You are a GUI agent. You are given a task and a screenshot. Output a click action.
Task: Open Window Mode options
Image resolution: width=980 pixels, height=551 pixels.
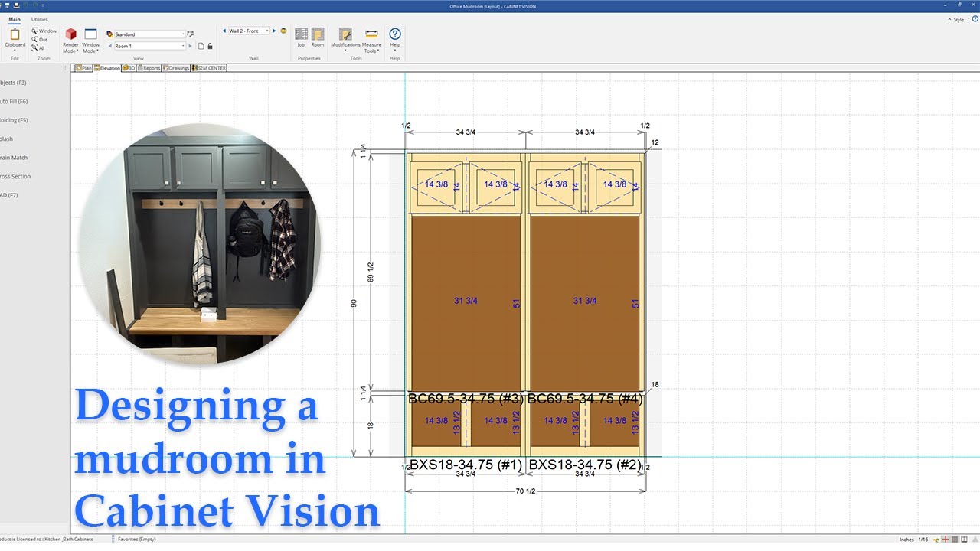tap(91, 41)
